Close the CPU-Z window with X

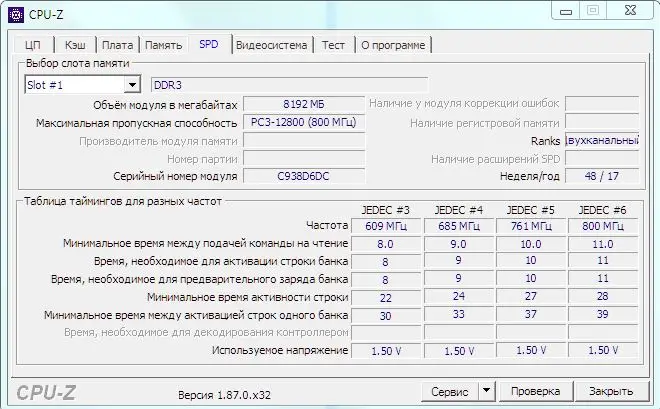(630, 11)
